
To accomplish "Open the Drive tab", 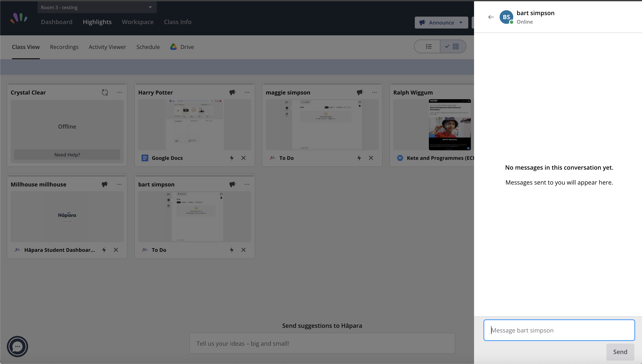I will coord(182,47).
